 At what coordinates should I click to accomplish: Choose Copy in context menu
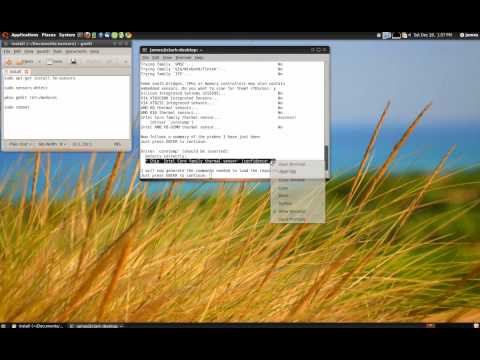pos(298,188)
